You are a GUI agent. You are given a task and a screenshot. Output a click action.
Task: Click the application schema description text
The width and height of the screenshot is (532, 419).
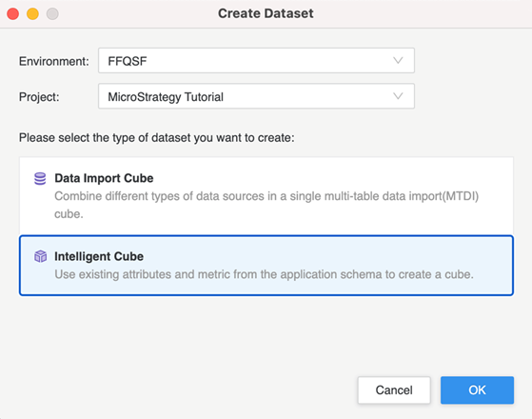pyautogui.click(x=264, y=274)
